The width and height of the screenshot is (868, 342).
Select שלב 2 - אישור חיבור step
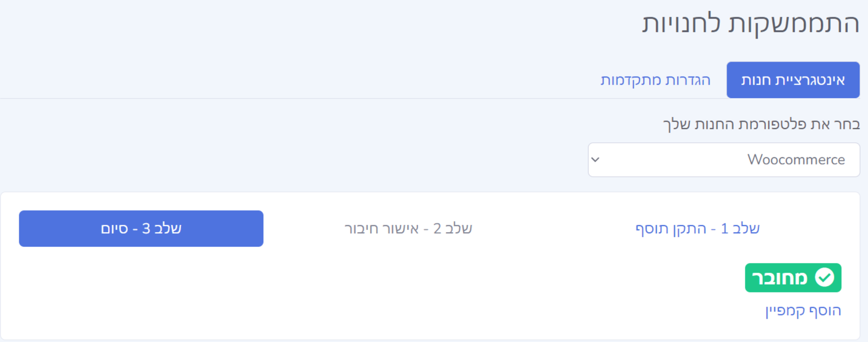coord(408,229)
